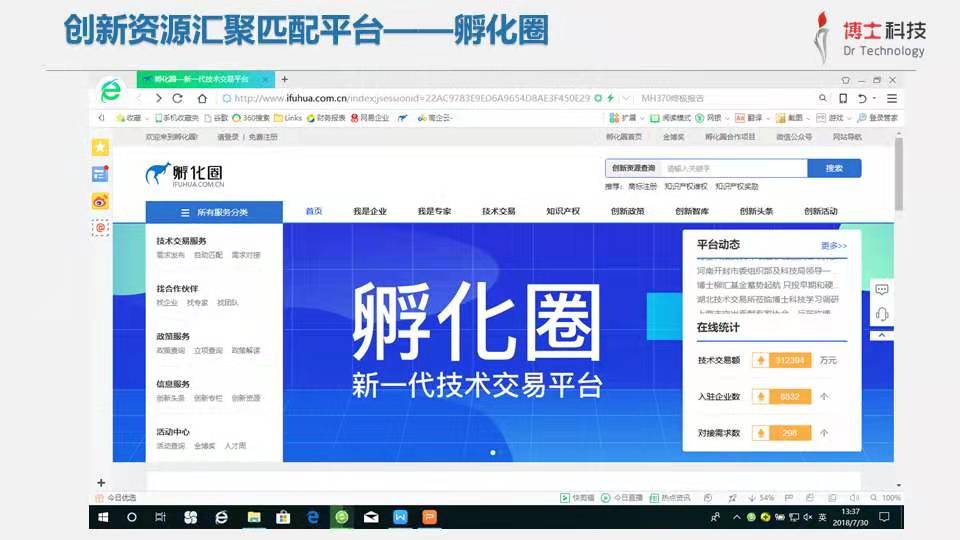Open the yellow star favorites sidebar icon
Image resolution: width=960 pixels, height=540 pixels.
tap(100, 147)
